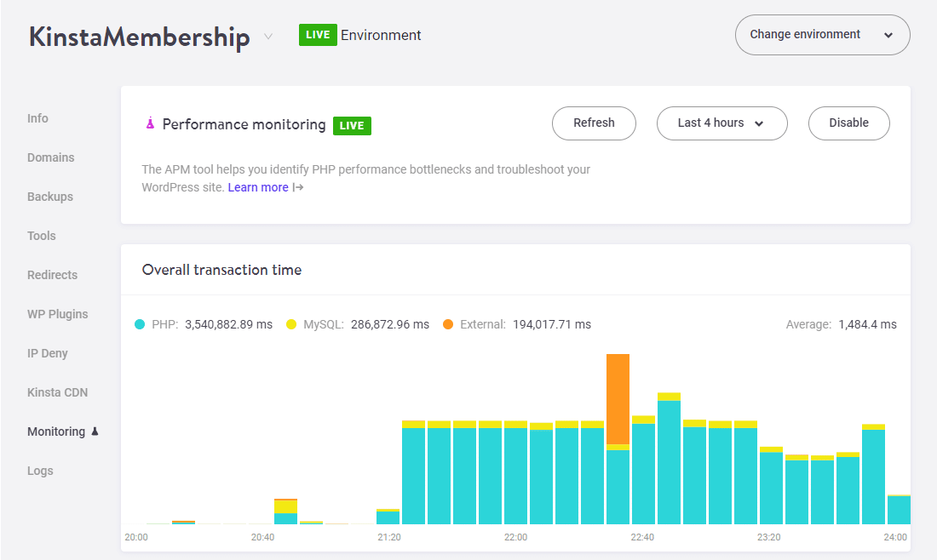
Task: Open the Domains section
Action: click(x=50, y=157)
